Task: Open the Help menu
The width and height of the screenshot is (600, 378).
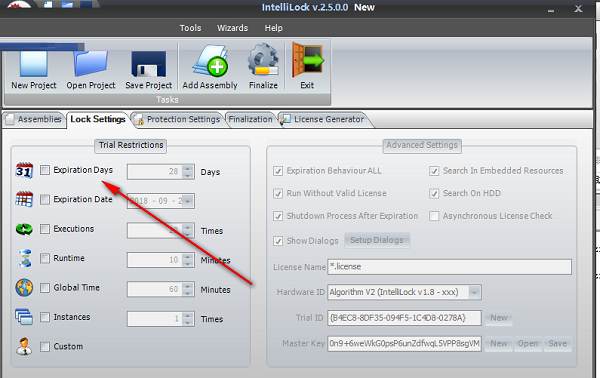Action: coord(274,28)
